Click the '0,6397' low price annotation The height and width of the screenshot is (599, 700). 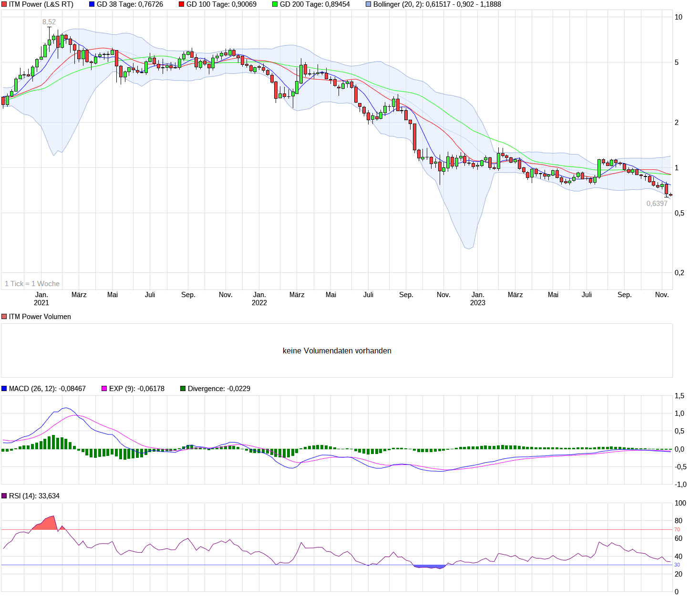coord(657,204)
